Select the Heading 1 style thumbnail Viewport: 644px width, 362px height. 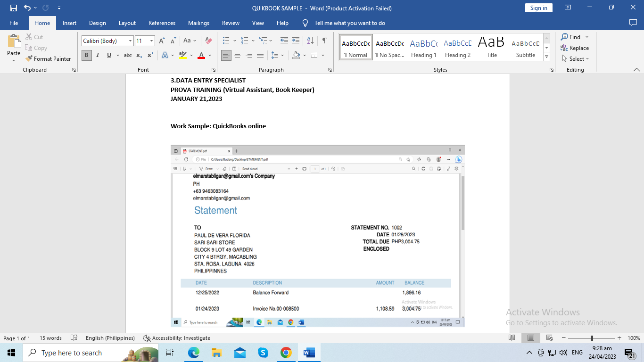pos(423,48)
